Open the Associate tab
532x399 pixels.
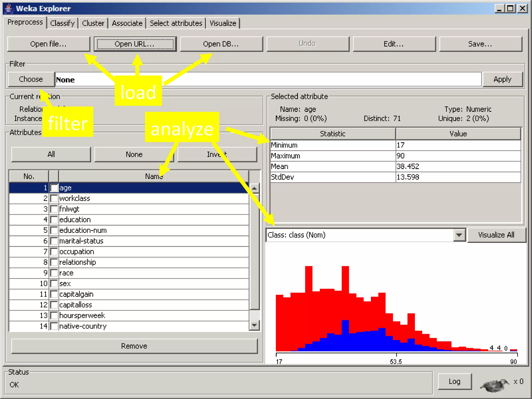(x=127, y=23)
